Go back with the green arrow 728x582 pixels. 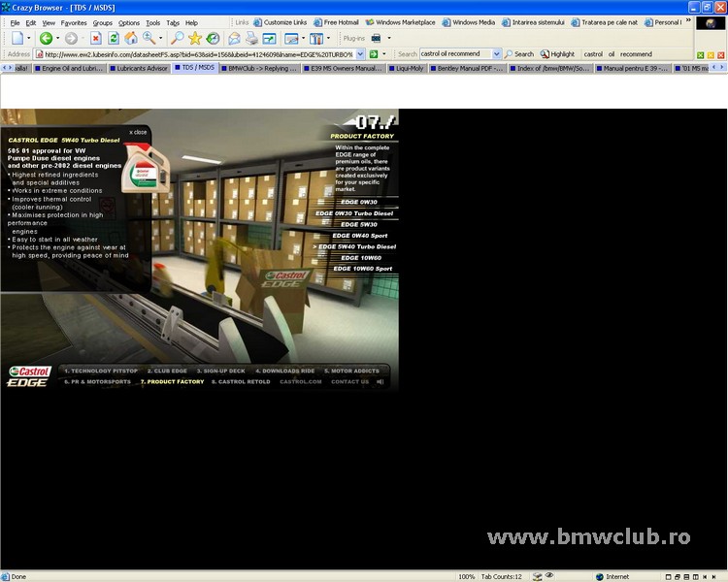pos(46,38)
